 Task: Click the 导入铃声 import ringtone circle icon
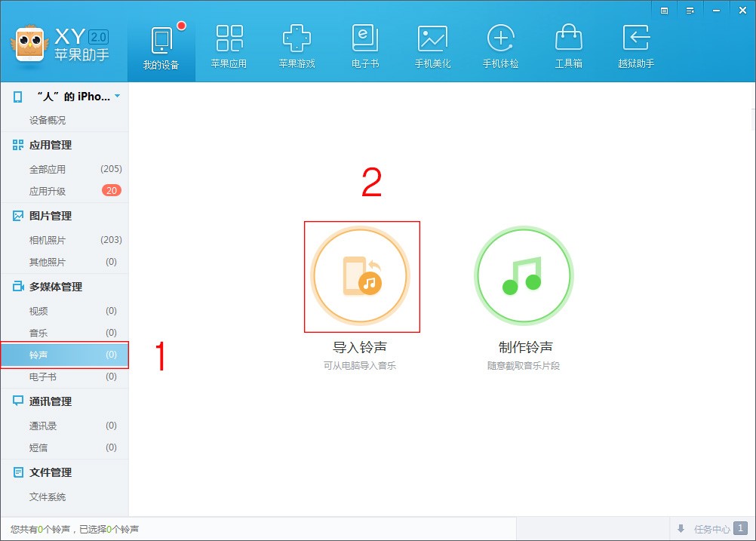coord(361,275)
